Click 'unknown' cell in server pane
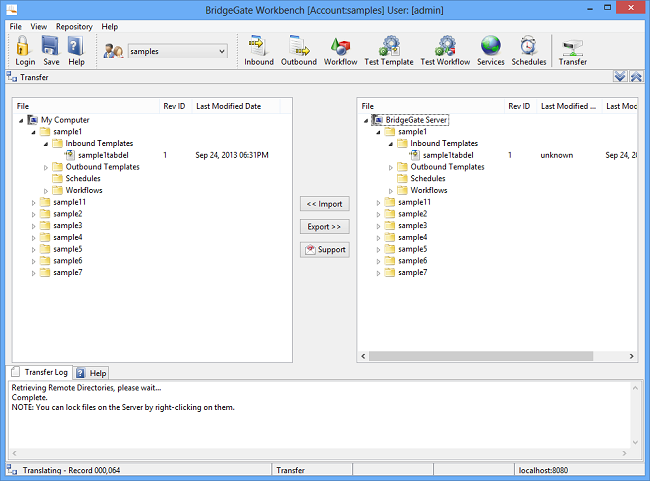 (556, 155)
